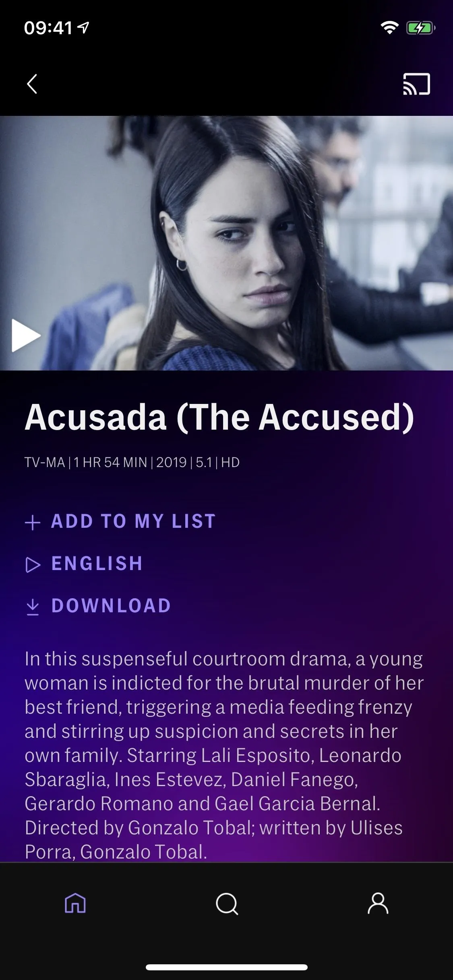Click the ADD TO MY LIST label
The width and height of the screenshot is (453, 980).
(133, 521)
